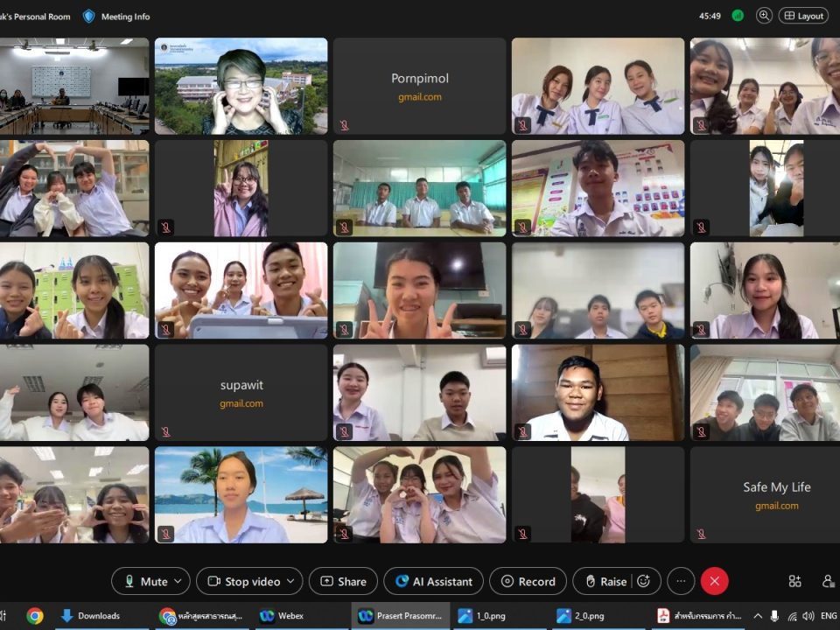Click the zoom magnifier icon in top bar
This screenshot has width=840, height=630.
point(764,16)
